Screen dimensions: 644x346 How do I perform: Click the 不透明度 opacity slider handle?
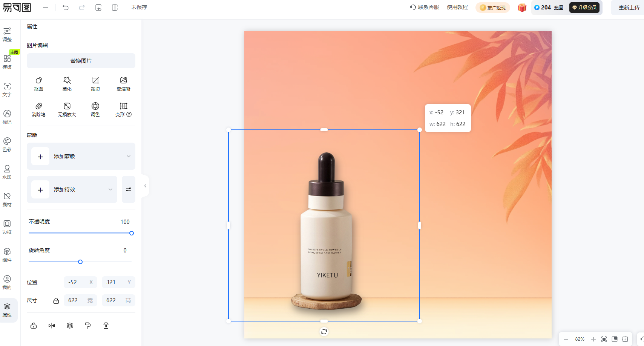[132, 233]
